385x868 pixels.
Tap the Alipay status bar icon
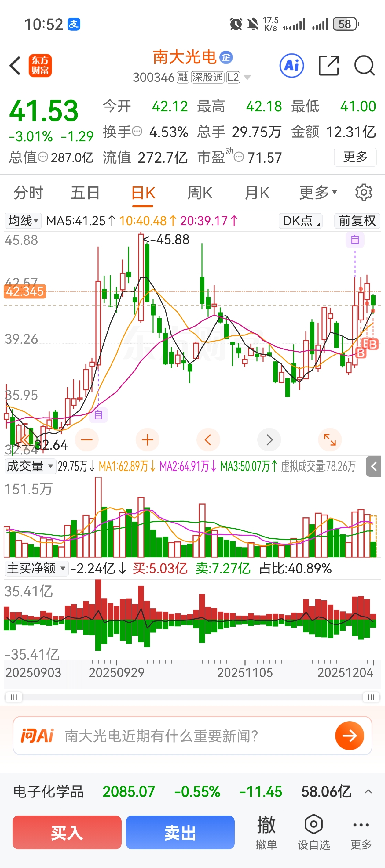point(74,24)
